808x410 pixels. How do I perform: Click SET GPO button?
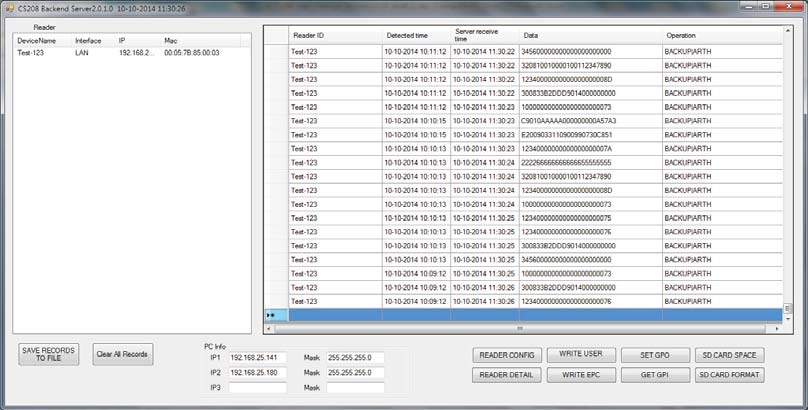[x=655, y=355]
